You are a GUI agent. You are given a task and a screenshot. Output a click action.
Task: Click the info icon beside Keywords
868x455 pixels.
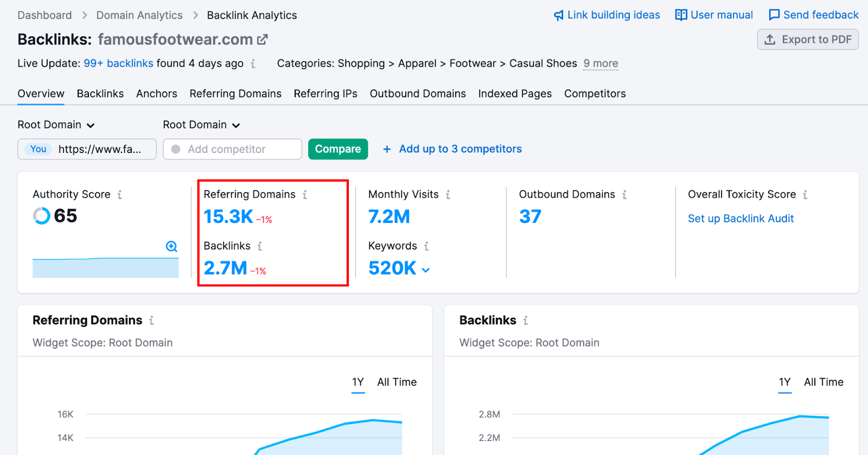pyautogui.click(x=426, y=246)
